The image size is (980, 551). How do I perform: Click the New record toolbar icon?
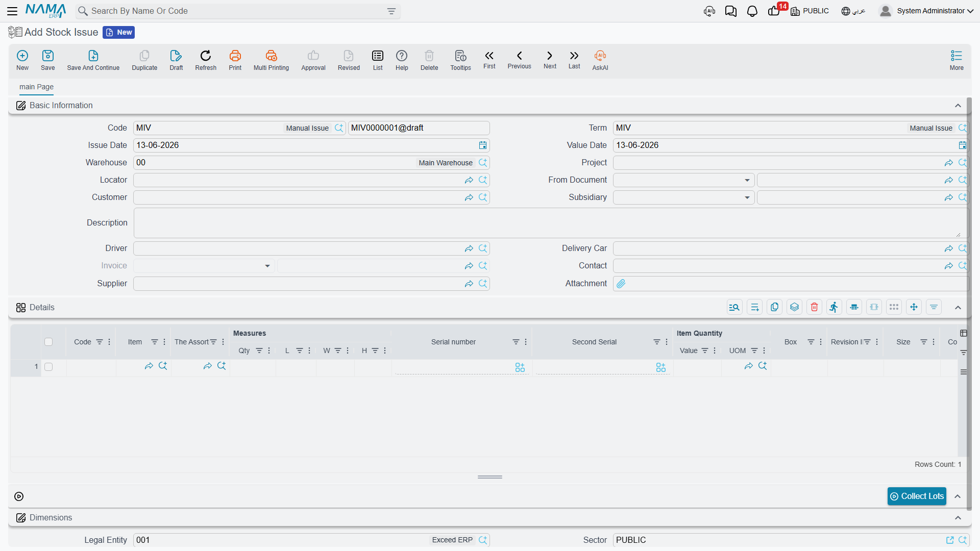22,60
